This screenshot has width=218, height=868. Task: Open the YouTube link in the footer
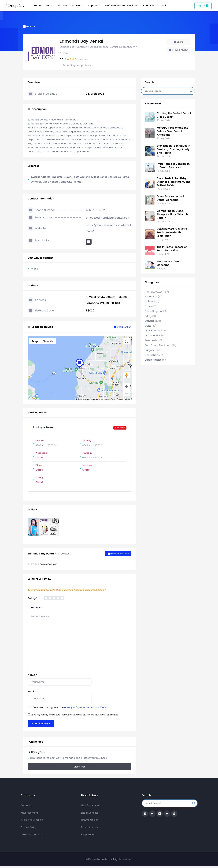(x=167, y=813)
